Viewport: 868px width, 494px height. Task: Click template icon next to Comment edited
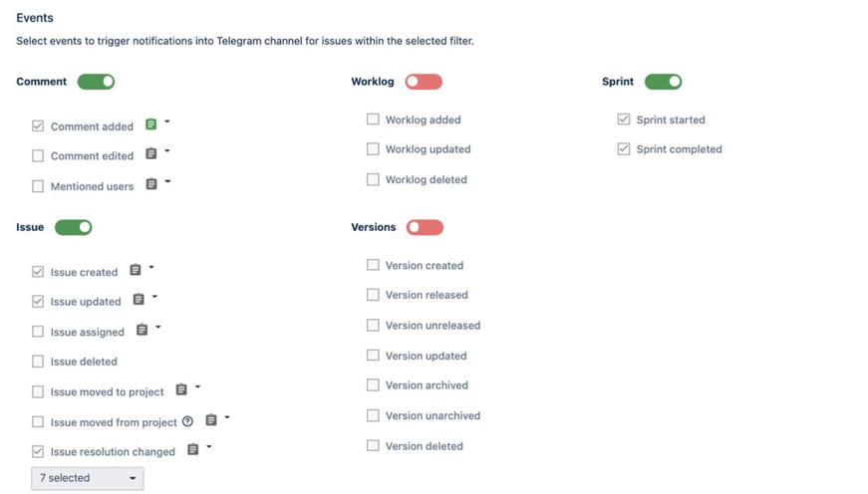(x=151, y=154)
